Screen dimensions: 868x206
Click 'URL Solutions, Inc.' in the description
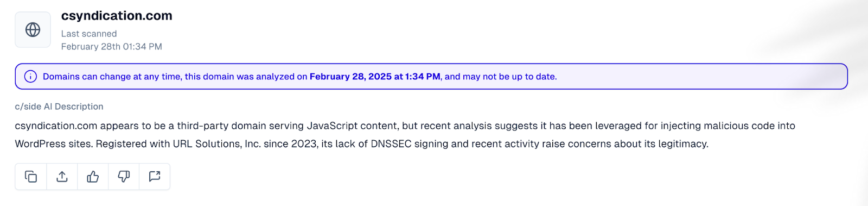[x=217, y=144]
